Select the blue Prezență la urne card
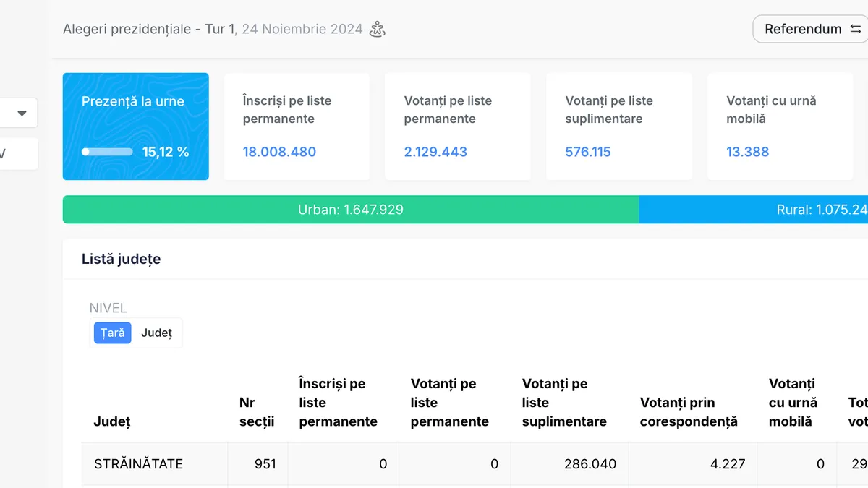 pyautogui.click(x=135, y=126)
